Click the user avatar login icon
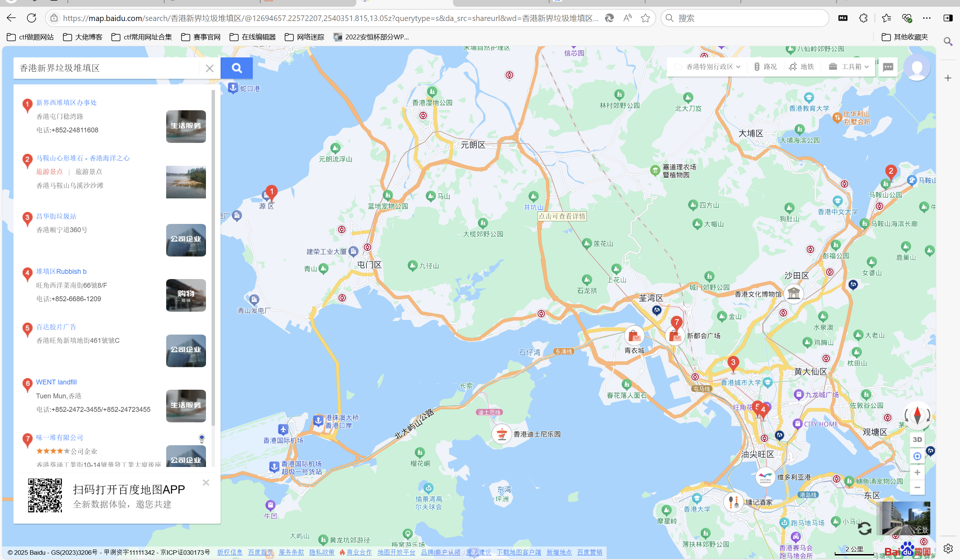Image resolution: width=960 pixels, height=560 pixels. pos(916,68)
